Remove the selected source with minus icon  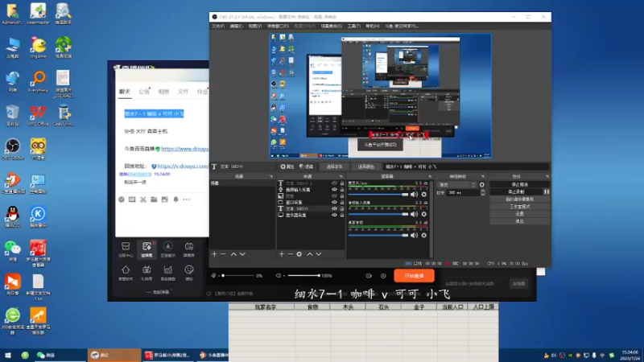pos(291,254)
